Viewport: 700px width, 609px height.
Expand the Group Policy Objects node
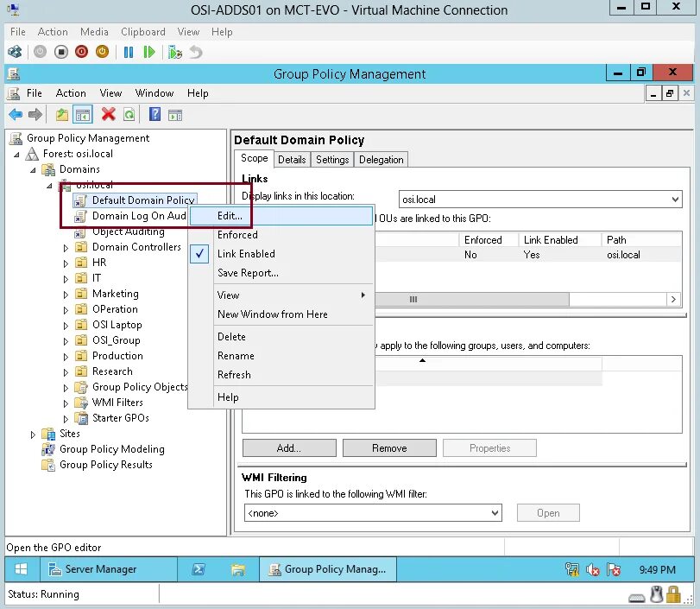coord(66,387)
